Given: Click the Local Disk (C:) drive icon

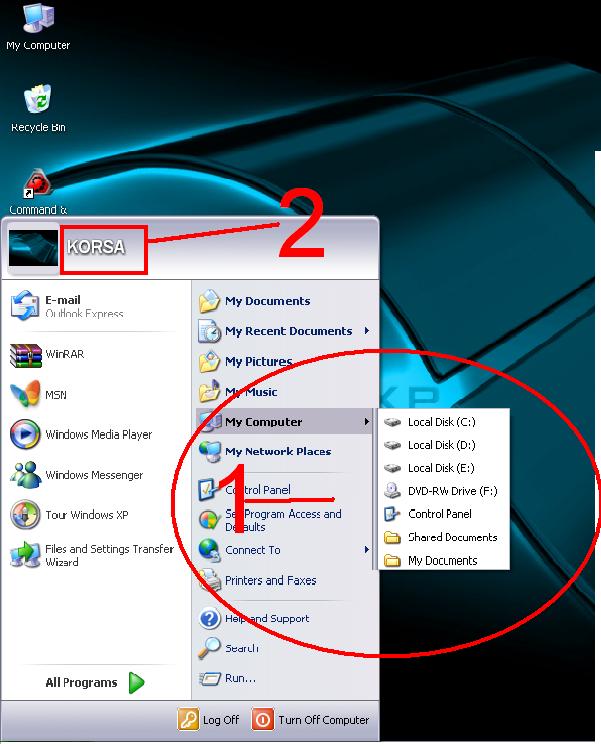Looking at the screenshot, I should (x=393, y=422).
